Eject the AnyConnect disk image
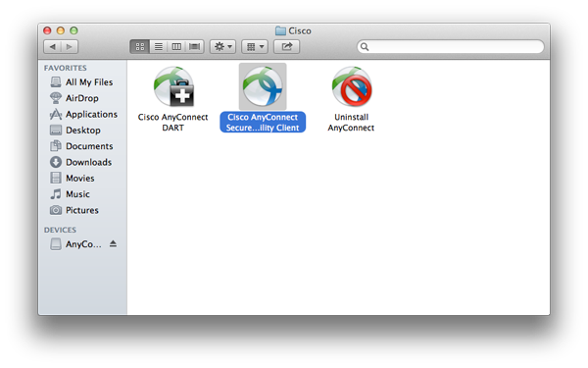This screenshot has height=368, width=588. pyautogui.click(x=113, y=244)
